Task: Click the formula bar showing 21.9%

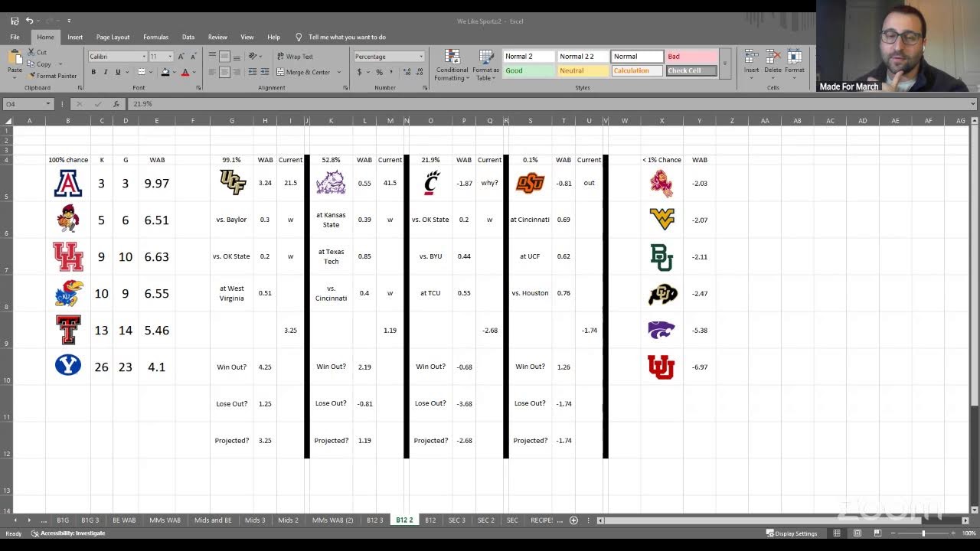Action: (550, 104)
